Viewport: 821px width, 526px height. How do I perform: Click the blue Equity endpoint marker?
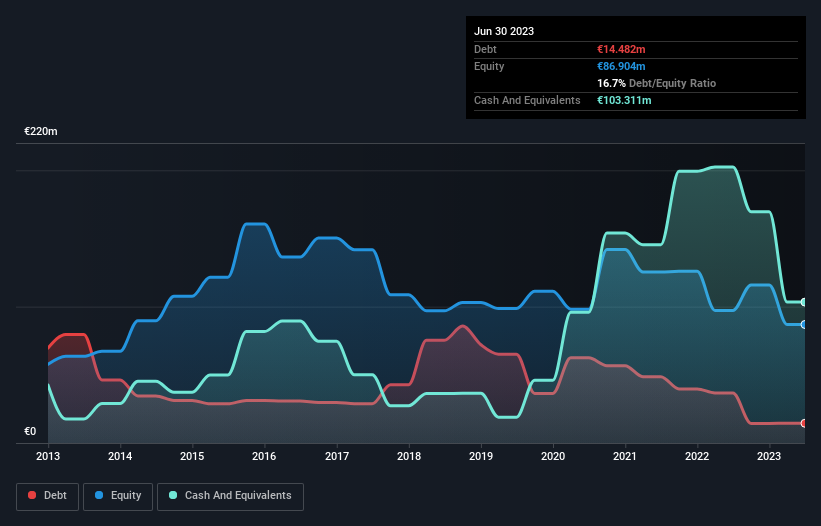click(x=804, y=324)
